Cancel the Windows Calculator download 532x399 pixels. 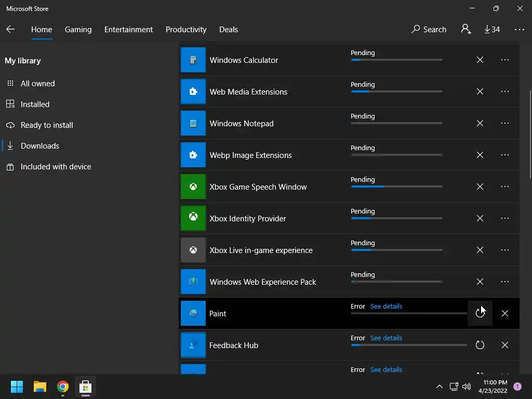click(x=480, y=60)
